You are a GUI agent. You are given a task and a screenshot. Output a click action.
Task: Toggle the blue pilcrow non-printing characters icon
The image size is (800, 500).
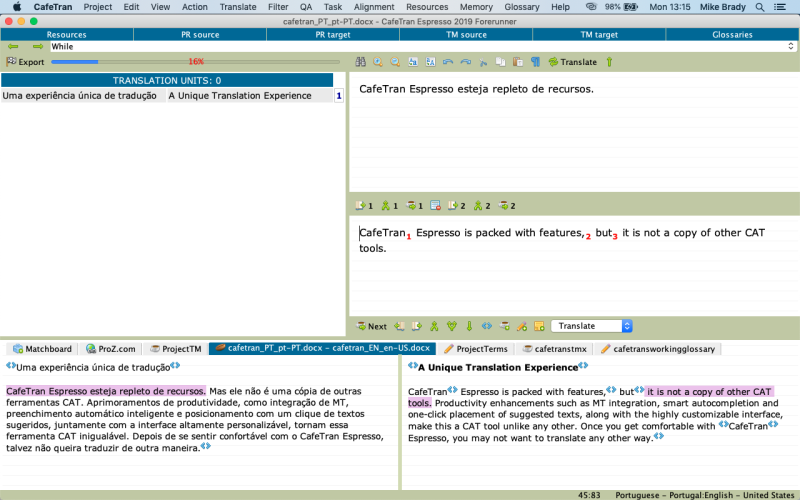coord(535,62)
